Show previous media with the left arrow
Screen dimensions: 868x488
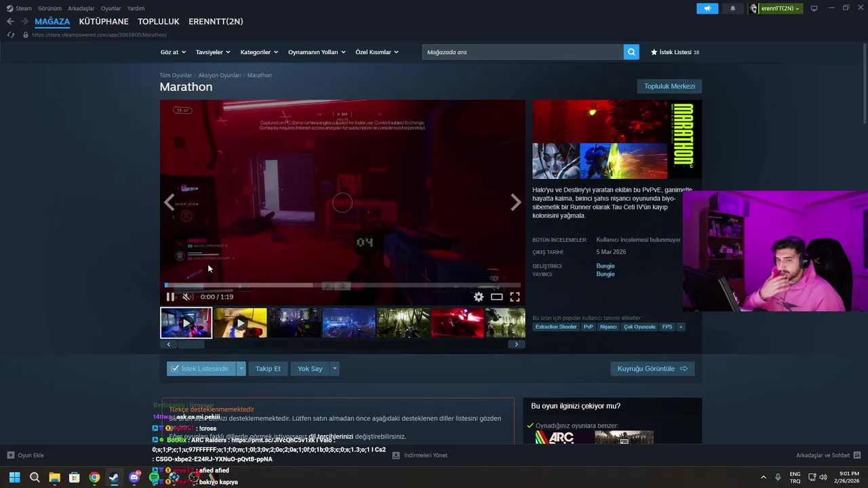tap(170, 202)
